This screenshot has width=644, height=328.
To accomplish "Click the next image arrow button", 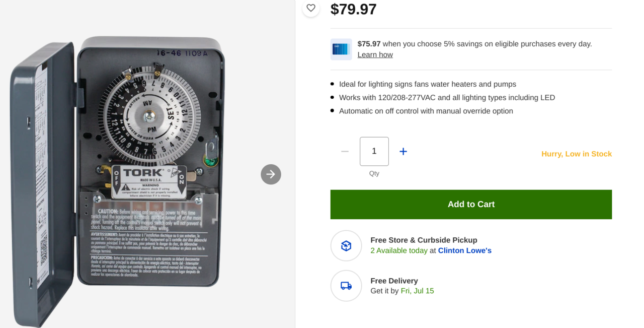I will (x=271, y=174).
